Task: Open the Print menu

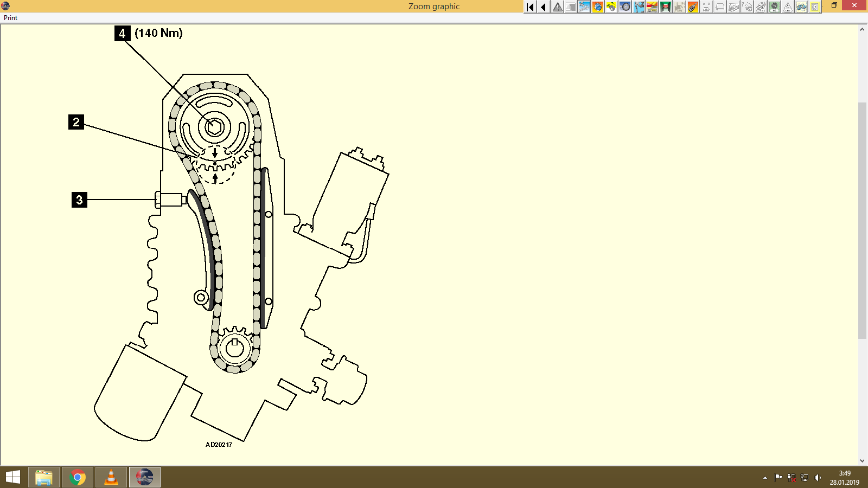Action: (x=10, y=18)
